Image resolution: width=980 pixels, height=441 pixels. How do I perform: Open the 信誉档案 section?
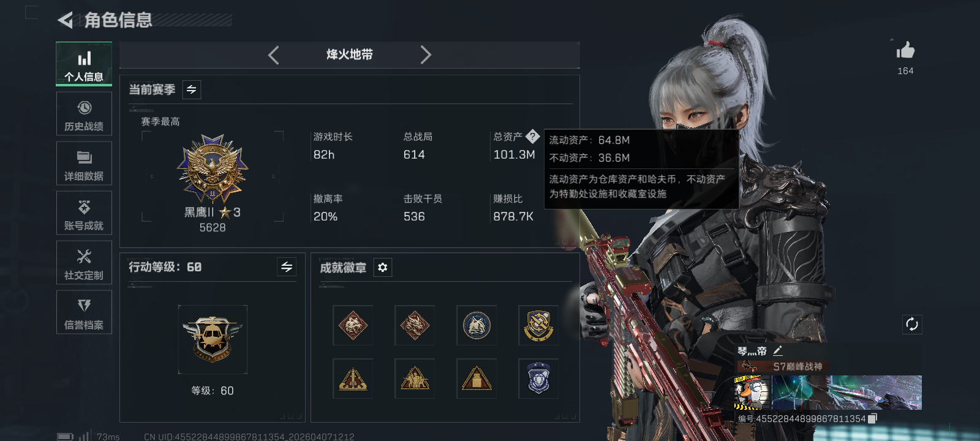[x=84, y=312]
